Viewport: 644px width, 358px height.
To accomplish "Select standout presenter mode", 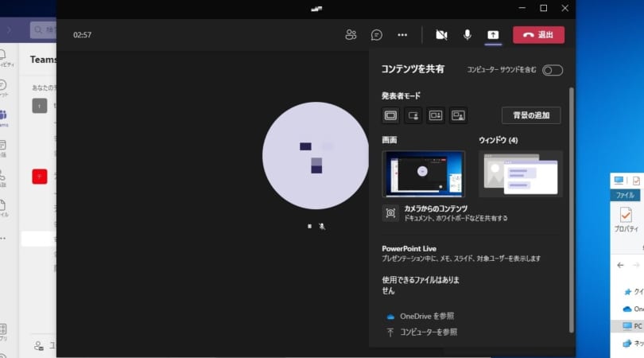I will point(413,115).
